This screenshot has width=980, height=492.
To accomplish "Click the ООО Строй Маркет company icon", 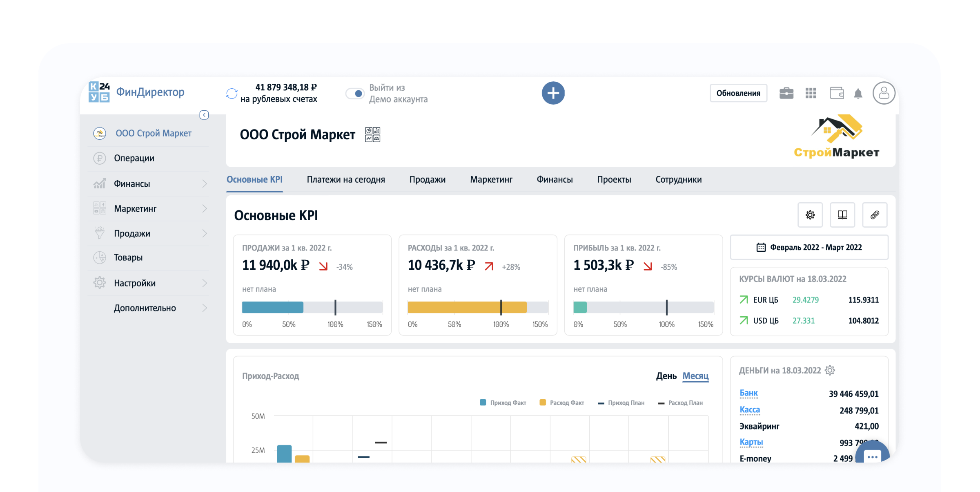I will [x=100, y=133].
